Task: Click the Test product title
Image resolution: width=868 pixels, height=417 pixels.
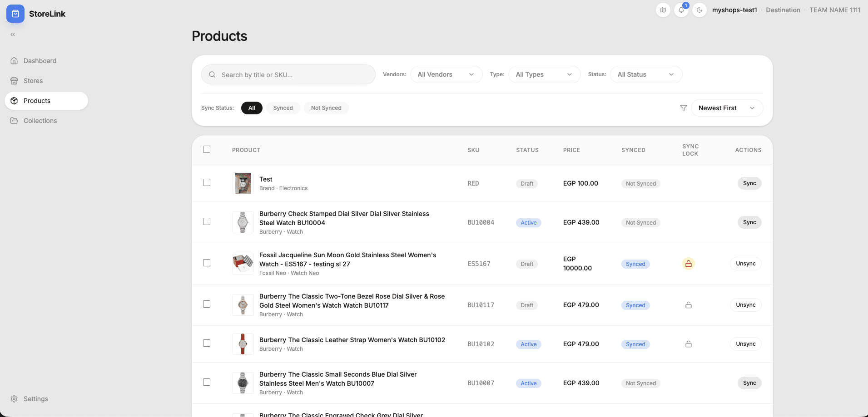Action: [266, 179]
